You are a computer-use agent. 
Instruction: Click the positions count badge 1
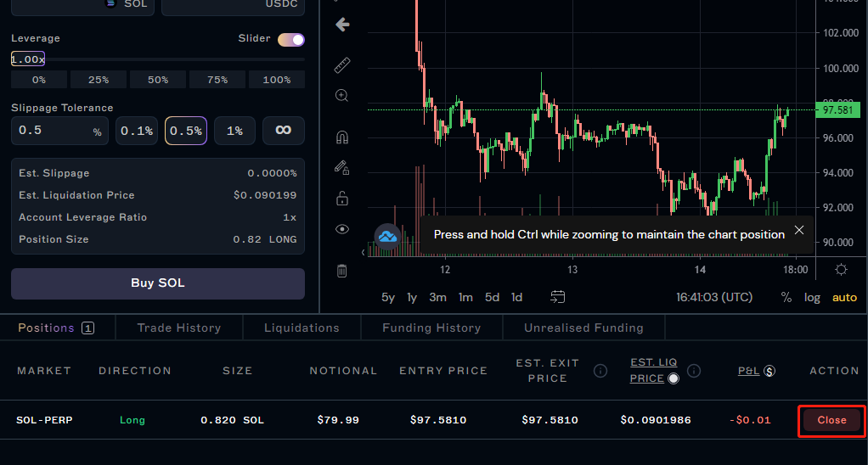(87, 328)
